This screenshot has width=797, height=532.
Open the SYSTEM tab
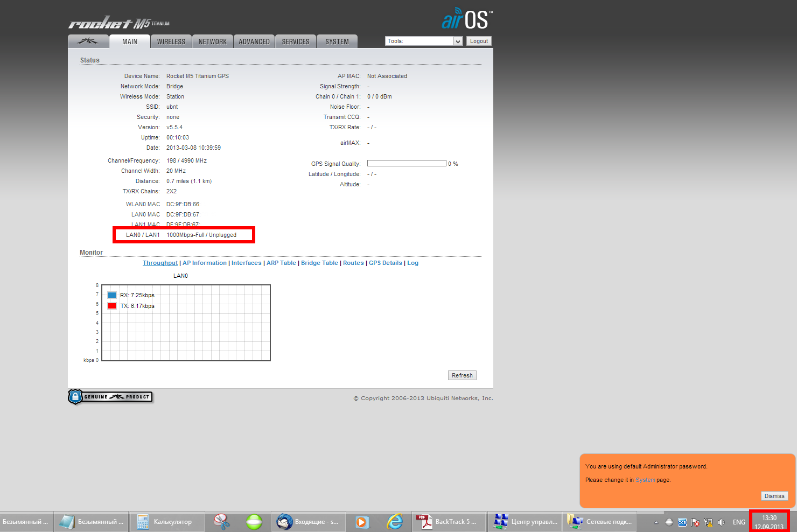click(x=337, y=41)
